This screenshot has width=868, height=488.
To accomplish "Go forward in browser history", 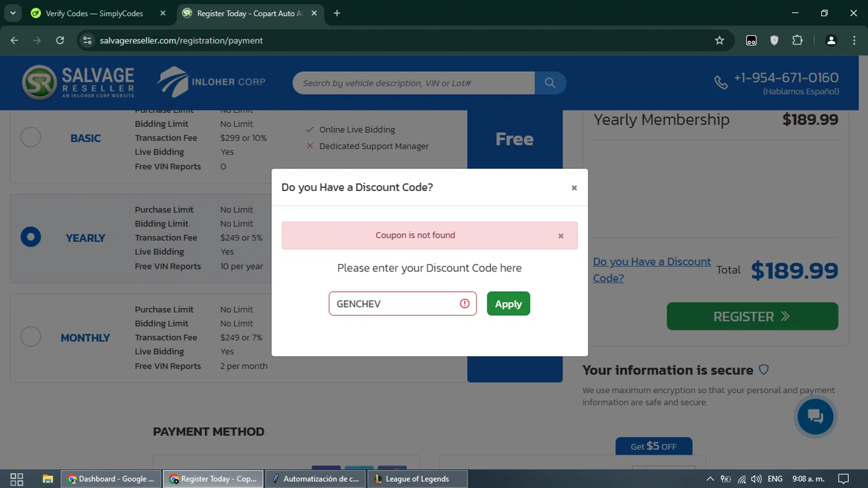I will pyautogui.click(x=37, y=40).
